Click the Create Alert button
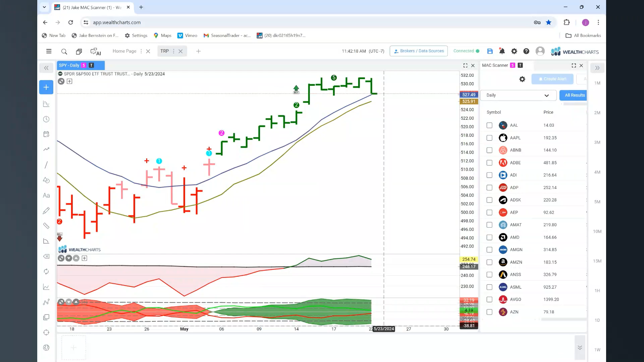644x362 pixels. [x=552, y=79]
